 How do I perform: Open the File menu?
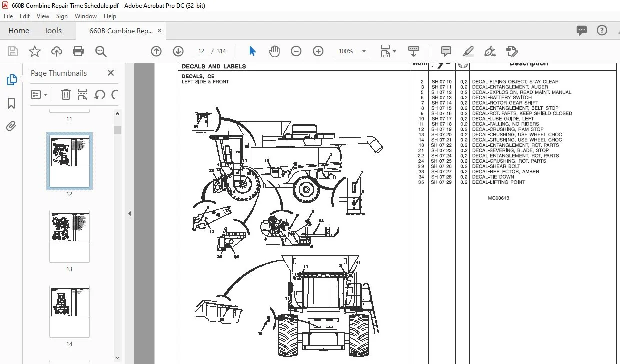coord(8,16)
